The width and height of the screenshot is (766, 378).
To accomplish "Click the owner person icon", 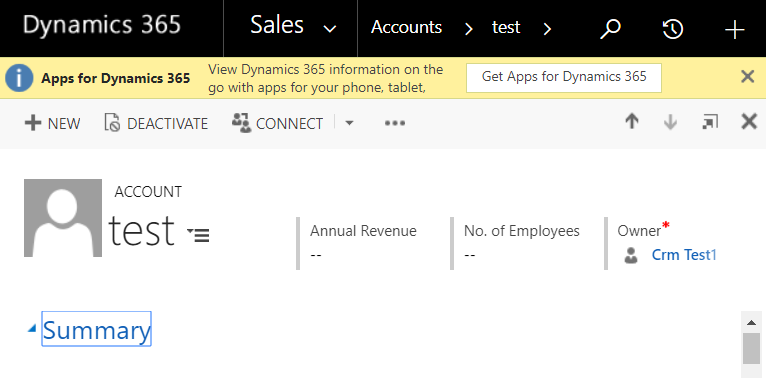I will point(631,255).
